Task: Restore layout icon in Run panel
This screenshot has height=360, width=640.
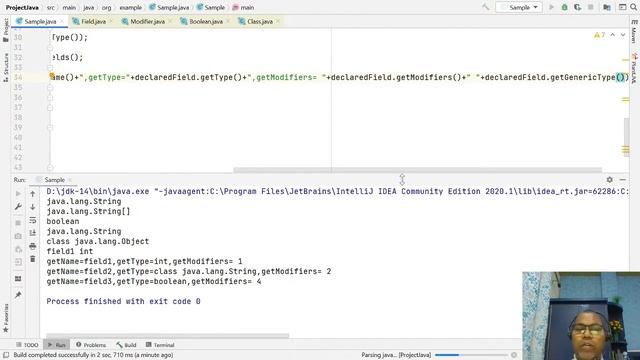Action: [18, 279]
